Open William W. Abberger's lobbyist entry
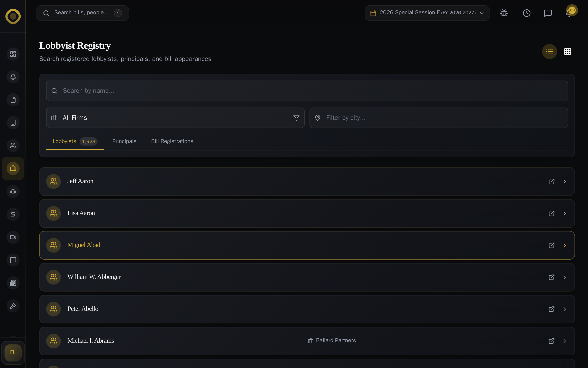The height and width of the screenshot is (368, 588). pyautogui.click(x=307, y=277)
